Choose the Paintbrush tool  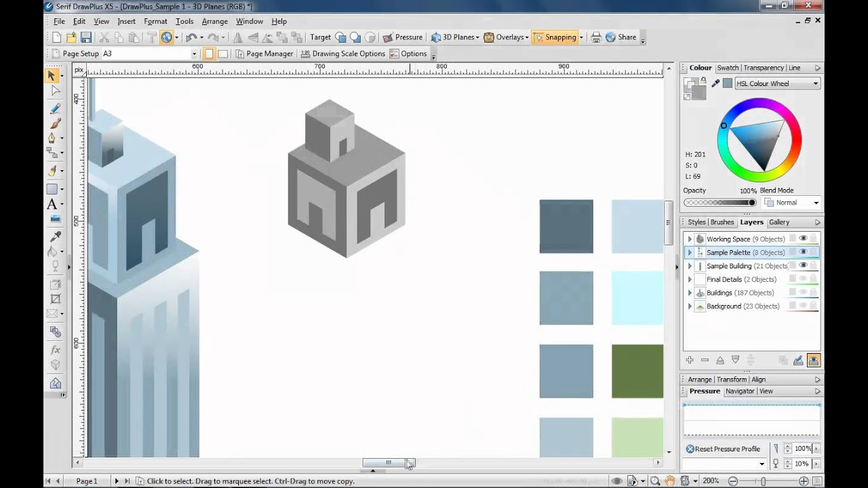click(x=55, y=123)
